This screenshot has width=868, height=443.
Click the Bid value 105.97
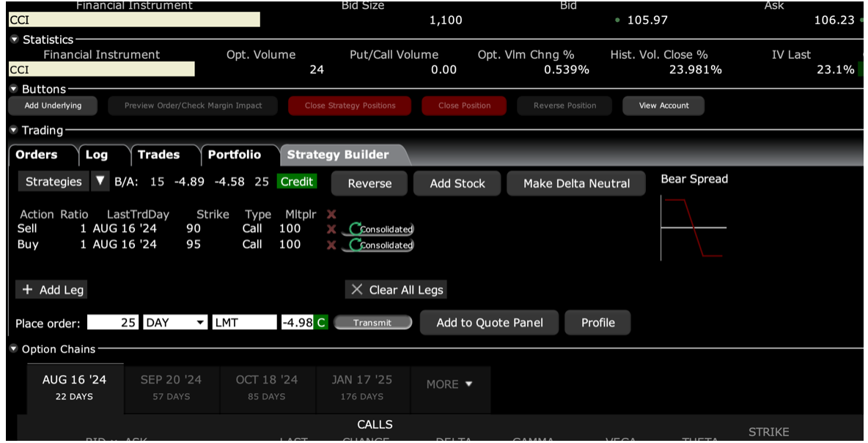click(647, 20)
